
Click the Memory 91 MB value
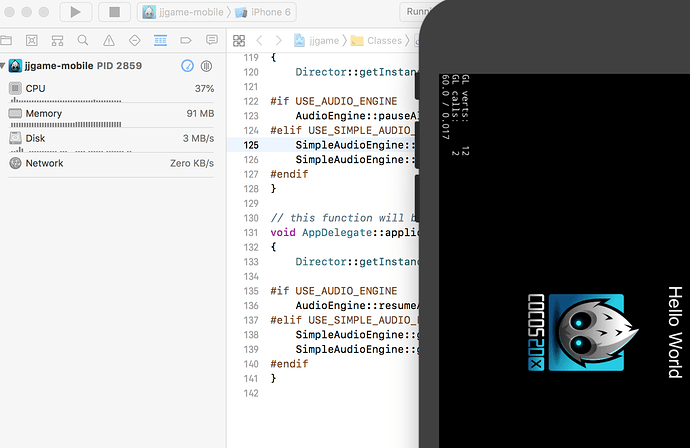[x=200, y=114]
